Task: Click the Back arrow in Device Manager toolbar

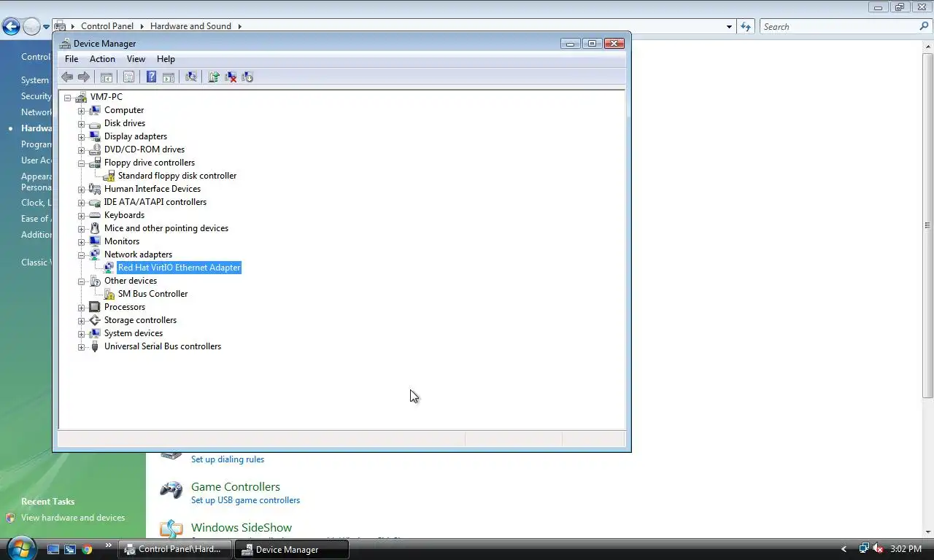Action: coord(67,77)
